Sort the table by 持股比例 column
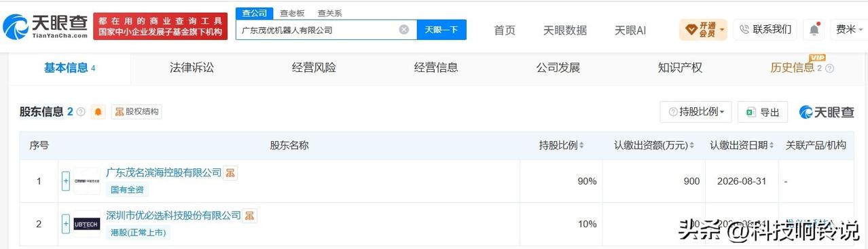The width and height of the screenshot is (868, 249). point(562,145)
